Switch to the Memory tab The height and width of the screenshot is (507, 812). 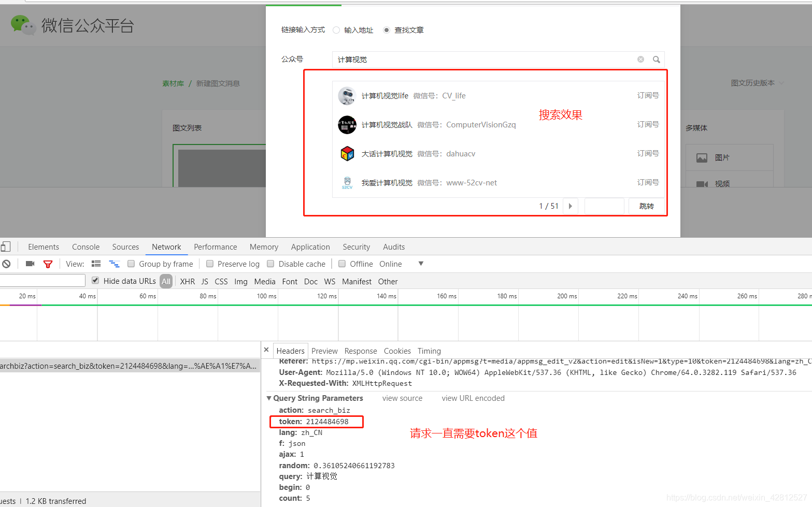(x=264, y=247)
